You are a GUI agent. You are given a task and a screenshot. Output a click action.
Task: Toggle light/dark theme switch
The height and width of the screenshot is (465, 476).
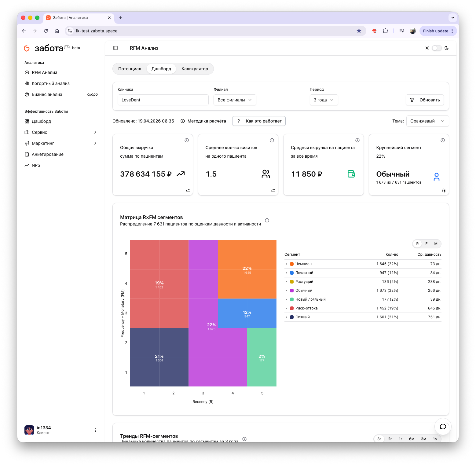[437, 48]
